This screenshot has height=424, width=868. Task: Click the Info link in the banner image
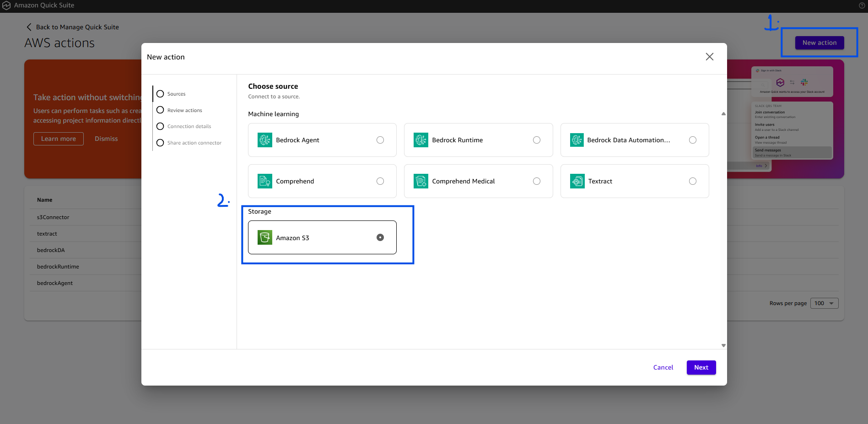click(x=761, y=166)
